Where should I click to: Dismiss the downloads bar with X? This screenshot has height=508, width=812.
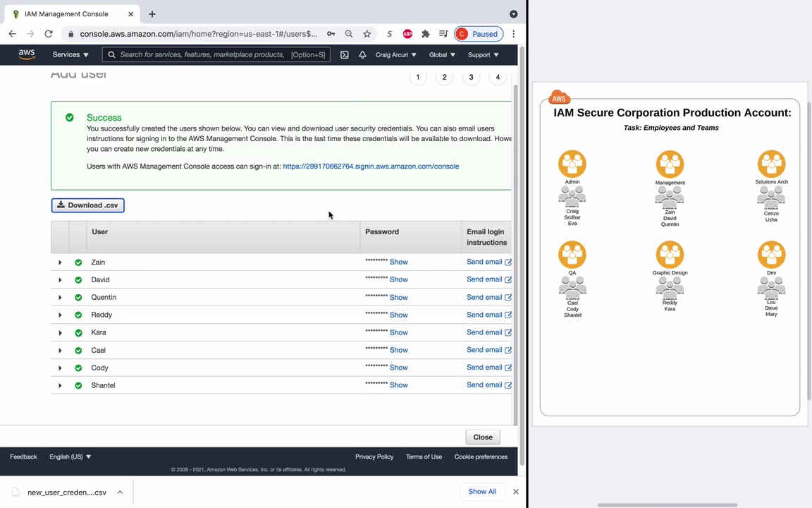tap(516, 491)
